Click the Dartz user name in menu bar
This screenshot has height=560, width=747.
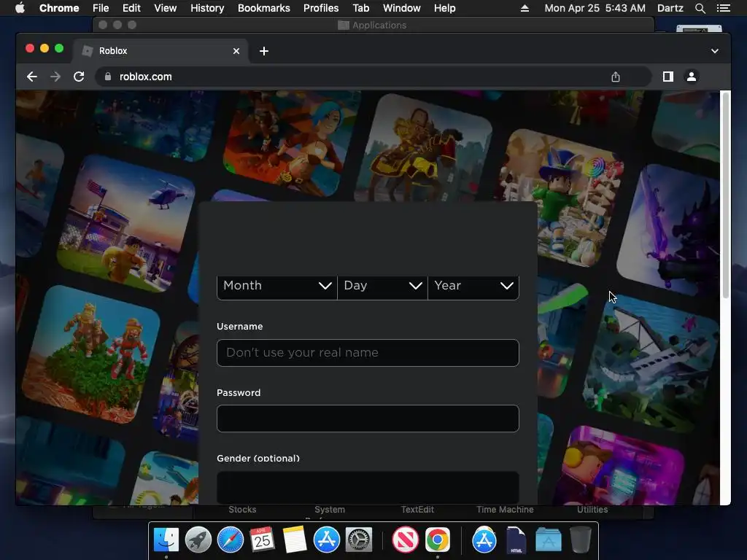tap(670, 8)
